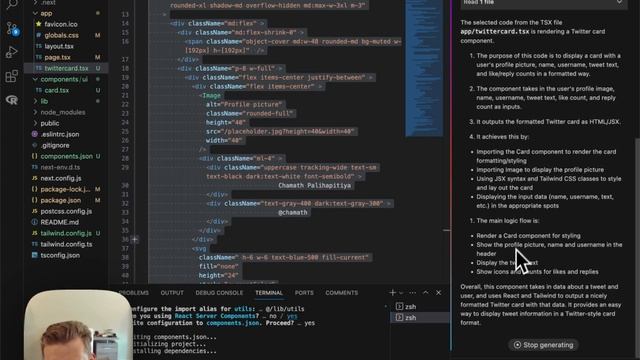This screenshot has width=640, height=360.
Task: Click the Image tag on line 21
Action: [x=211, y=96]
